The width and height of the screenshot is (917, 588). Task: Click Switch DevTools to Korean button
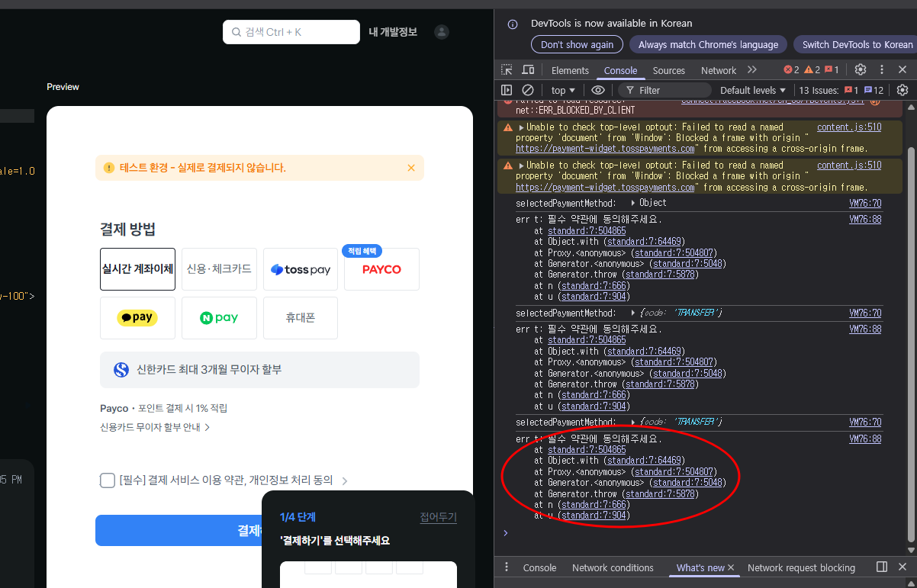(x=855, y=44)
